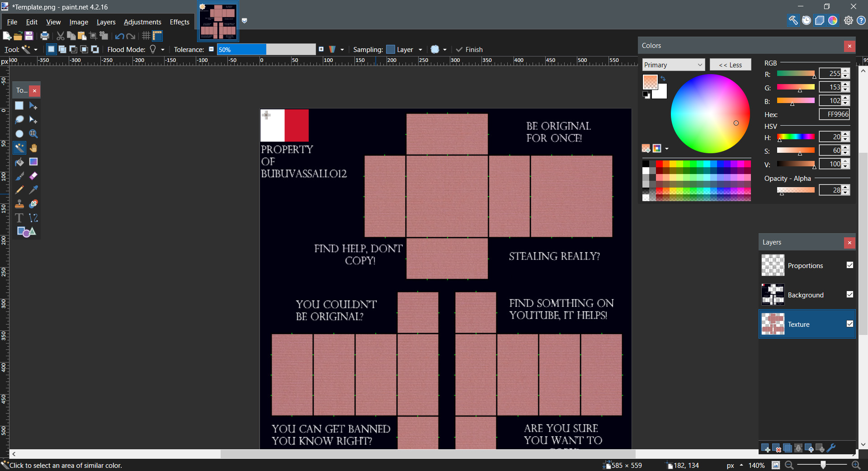Toggle rulers display
The width and height of the screenshot is (868, 471).
click(x=157, y=36)
